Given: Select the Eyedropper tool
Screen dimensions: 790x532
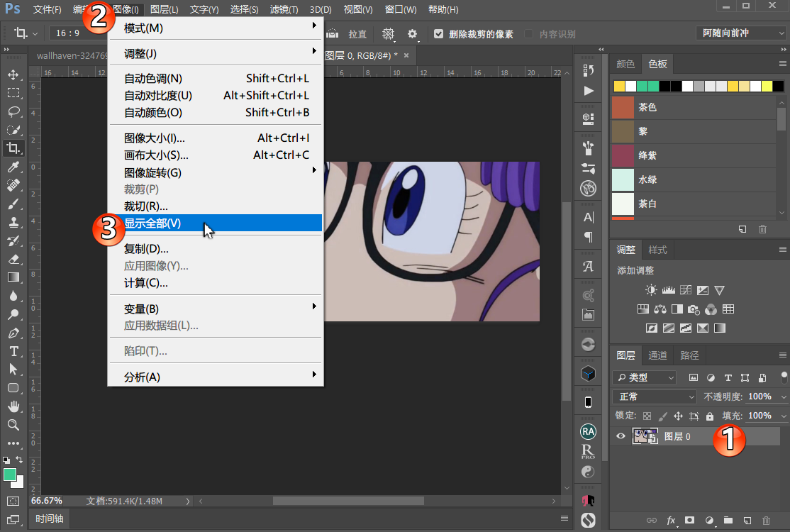Looking at the screenshot, I should pyautogui.click(x=13, y=167).
